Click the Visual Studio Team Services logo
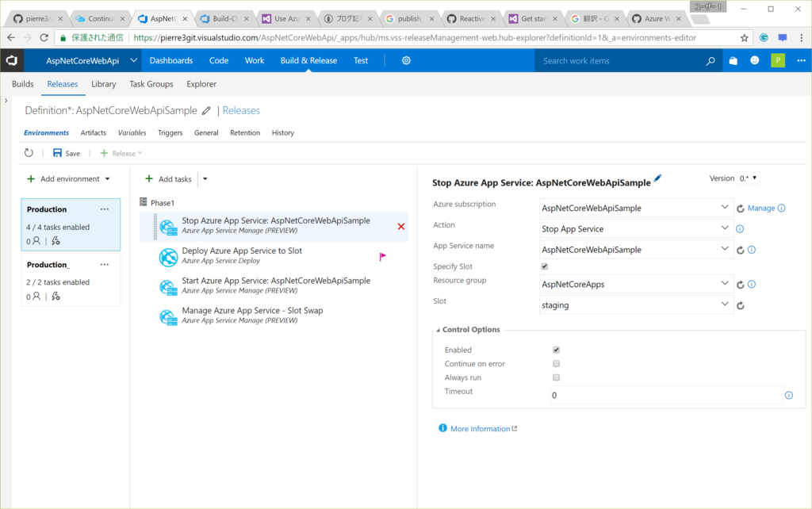This screenshot has width=812, height=509. coord(11,60)
